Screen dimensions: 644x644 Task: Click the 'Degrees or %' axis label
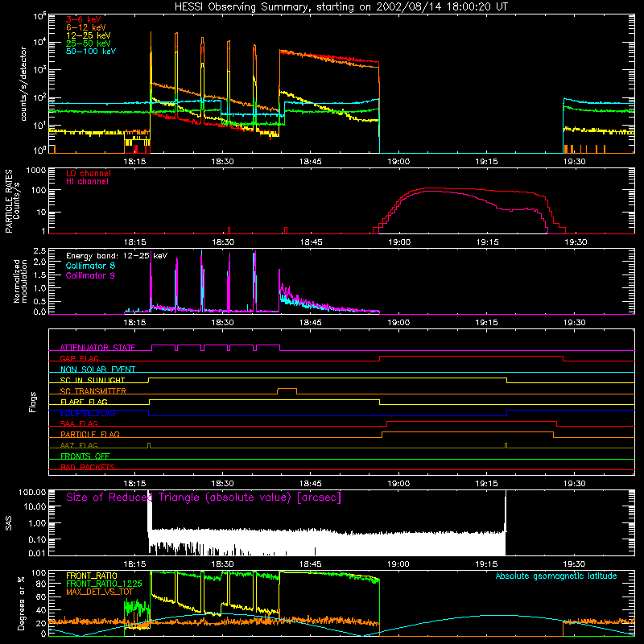pos(21,603)
